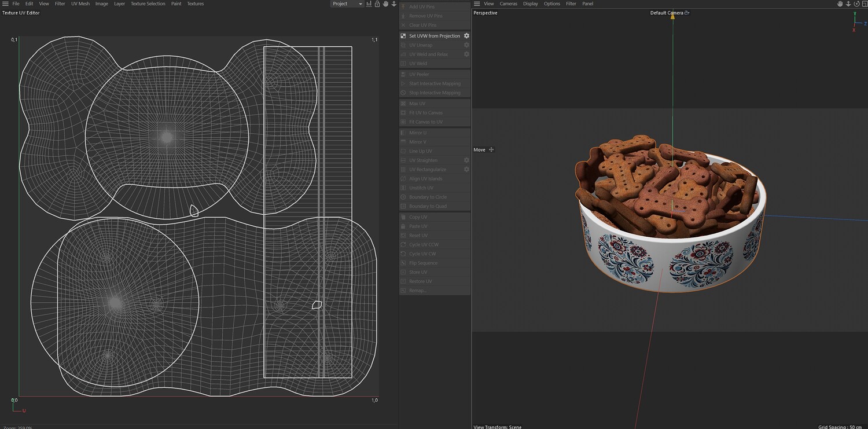Open the viewport Options menu

click(x=552, y=3)
